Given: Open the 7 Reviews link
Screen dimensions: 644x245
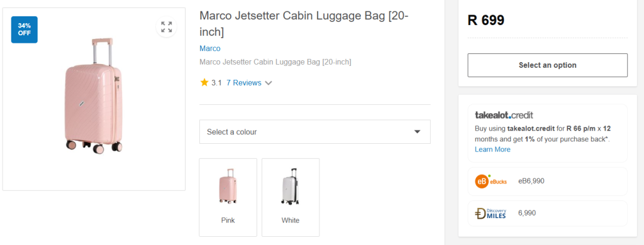Looking at the screenshot, I should tap(244, 83).
